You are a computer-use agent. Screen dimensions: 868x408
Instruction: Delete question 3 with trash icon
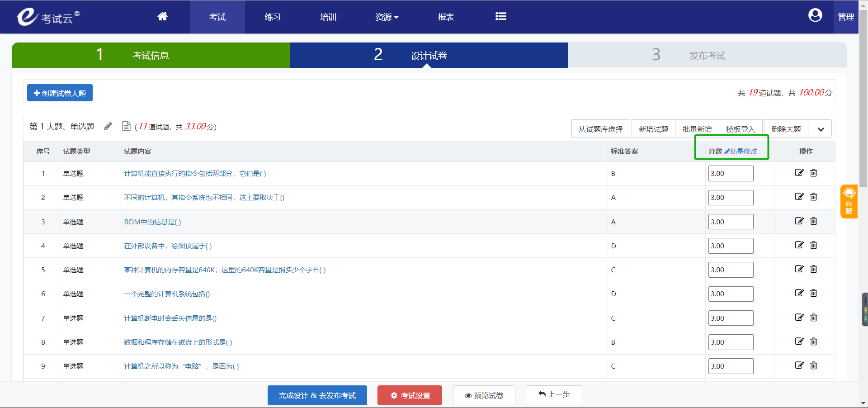pyautogui.click(x=814, y=221)
